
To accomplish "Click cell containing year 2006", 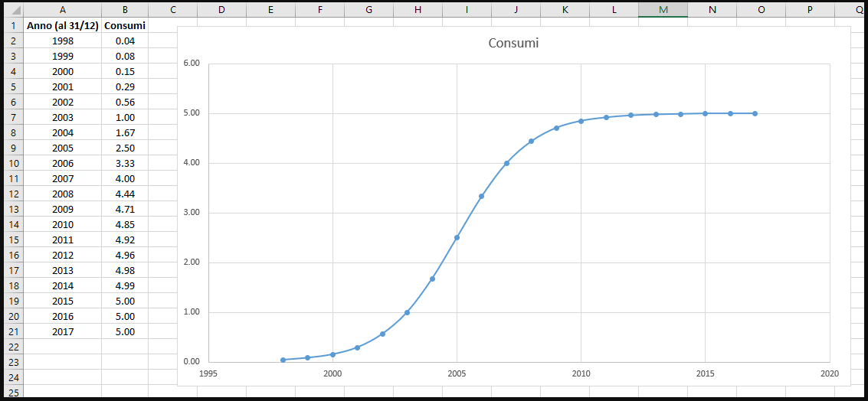I will coord(62,164).
